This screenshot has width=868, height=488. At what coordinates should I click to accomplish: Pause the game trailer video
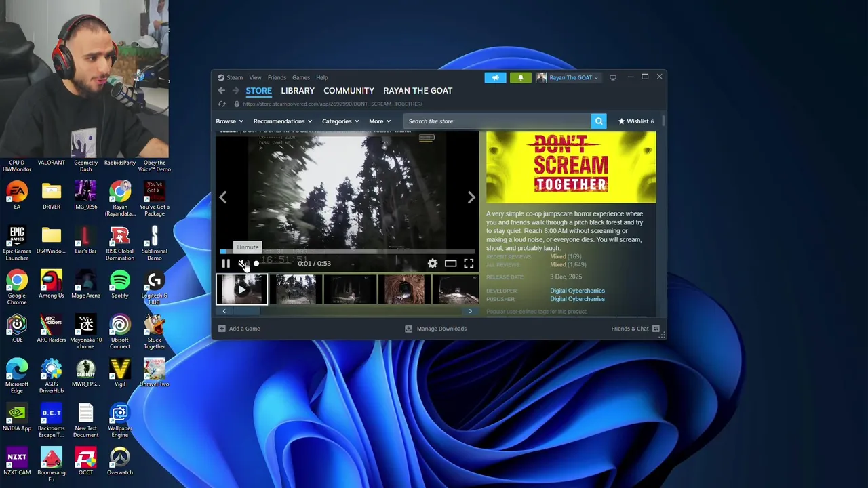(x=226, y=264)
